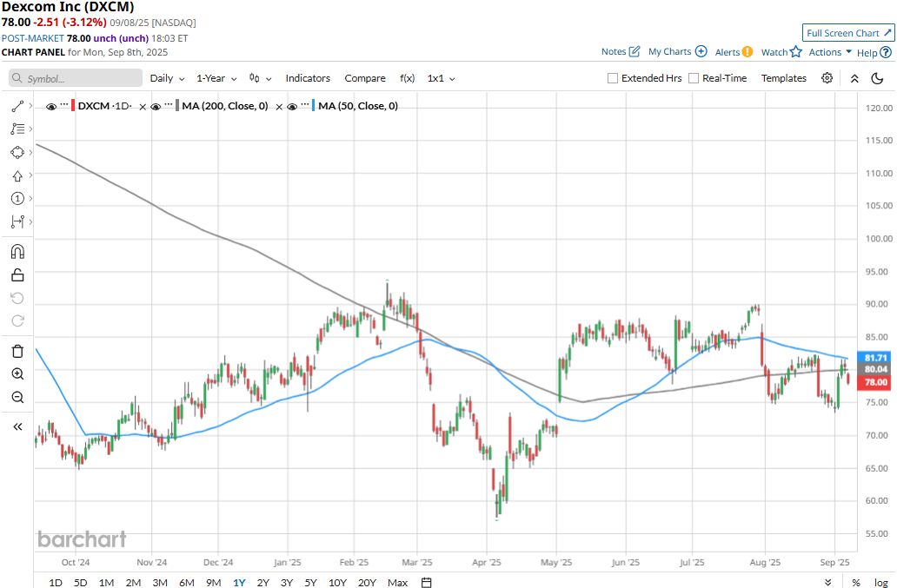Screen dimensions: 897x588
Task: Delete drawings with trash icon
Action: point(17,352)
